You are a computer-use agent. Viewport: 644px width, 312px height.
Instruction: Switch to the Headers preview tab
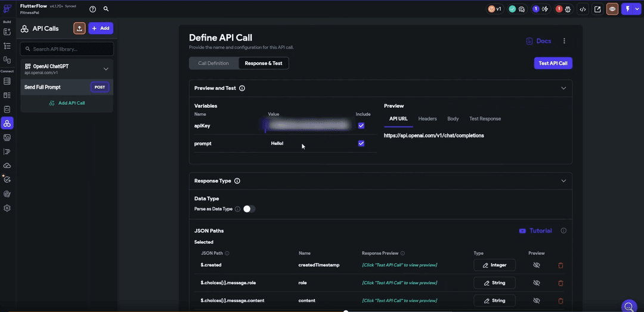pos(427,118)
